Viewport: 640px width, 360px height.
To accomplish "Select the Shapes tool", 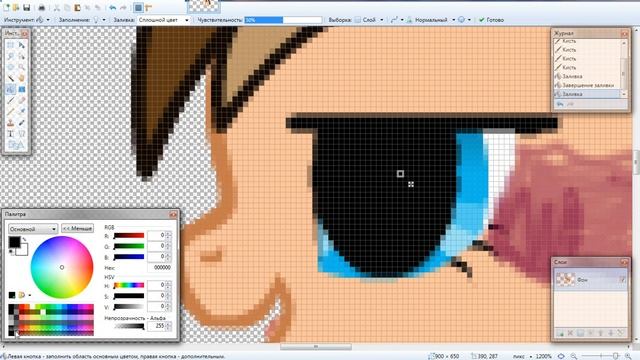I will click(16, 144).
